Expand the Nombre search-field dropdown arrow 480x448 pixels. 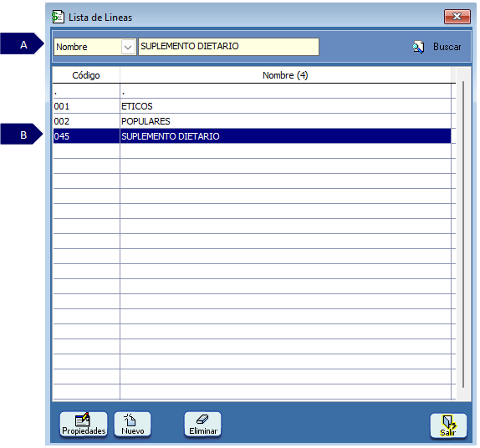pyautogui.click(x=128, y=47)
